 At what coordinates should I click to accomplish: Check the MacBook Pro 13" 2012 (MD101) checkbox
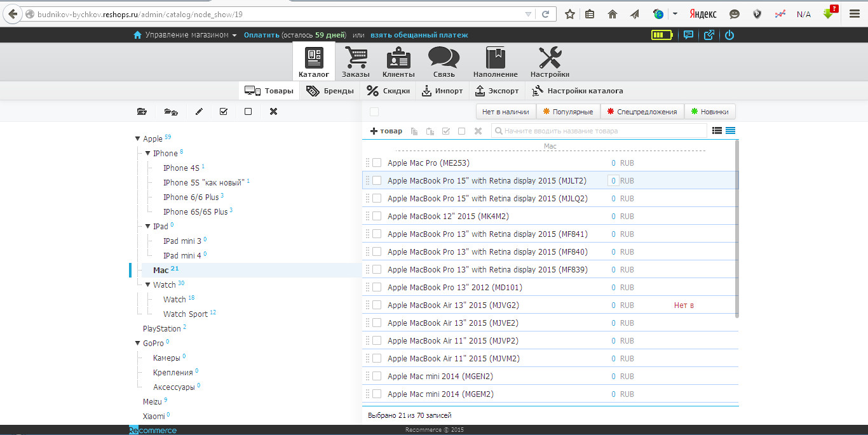(x=377, y=288)
